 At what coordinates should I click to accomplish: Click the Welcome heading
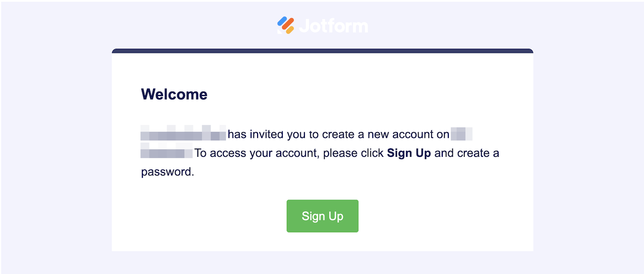pyautogui.click(x=174, y=94)
